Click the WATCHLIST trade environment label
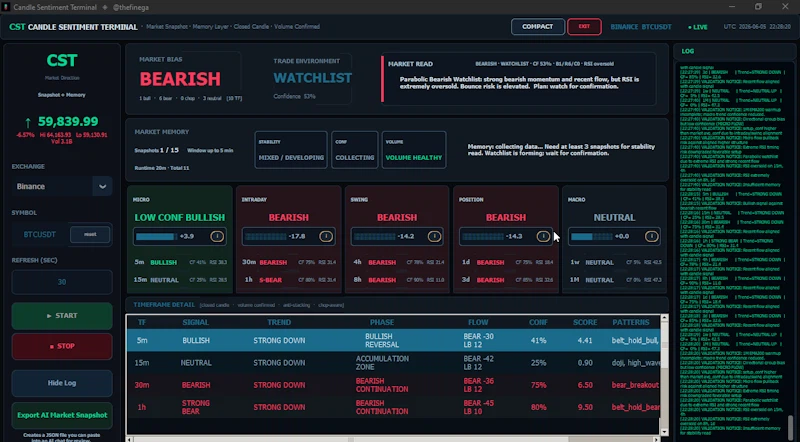The image size is (800, 442). coord(312,78)
